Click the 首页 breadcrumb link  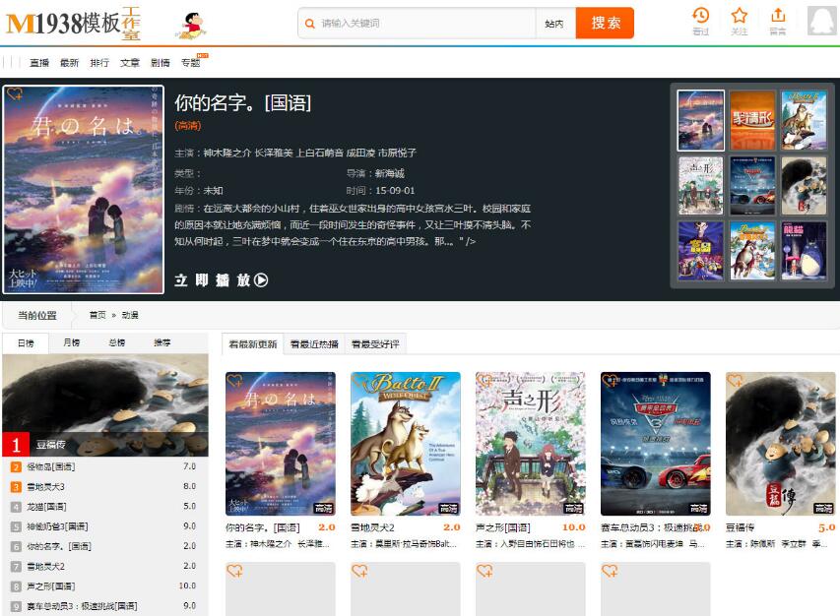tap(97, 316)
